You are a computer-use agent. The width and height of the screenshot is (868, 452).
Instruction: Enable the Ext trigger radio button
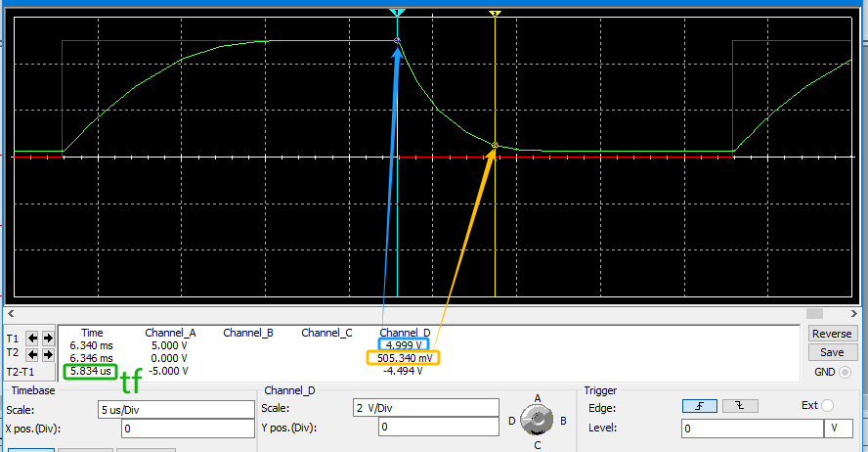tap(827, 405)
